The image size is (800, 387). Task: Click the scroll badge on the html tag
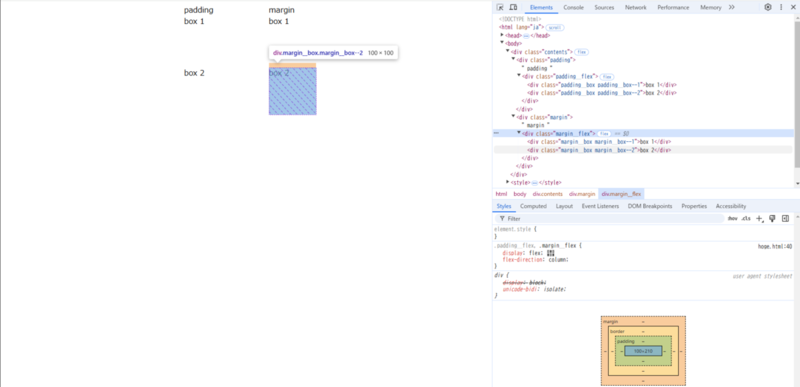click(x=555, y=28)
